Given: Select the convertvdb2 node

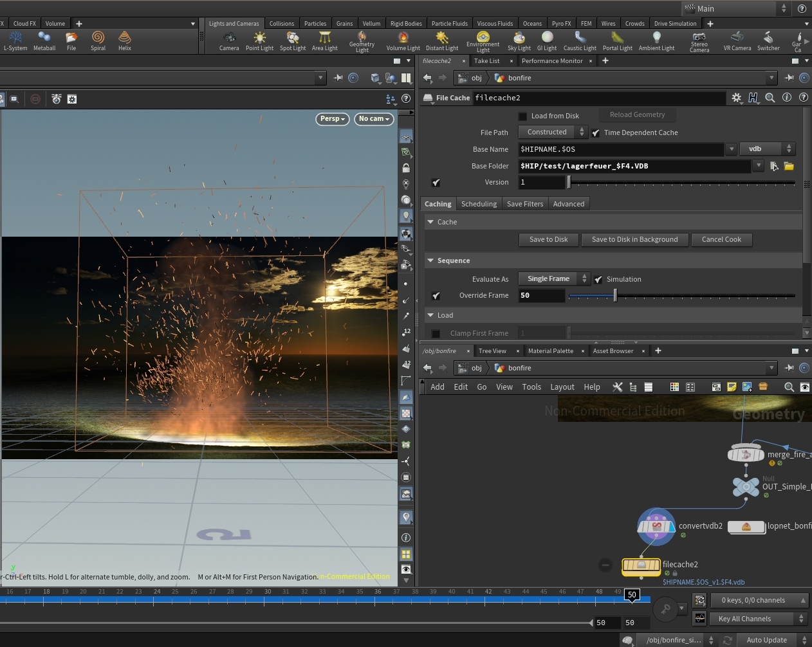Looking at the screenshot, I should [x=656, y=526].
